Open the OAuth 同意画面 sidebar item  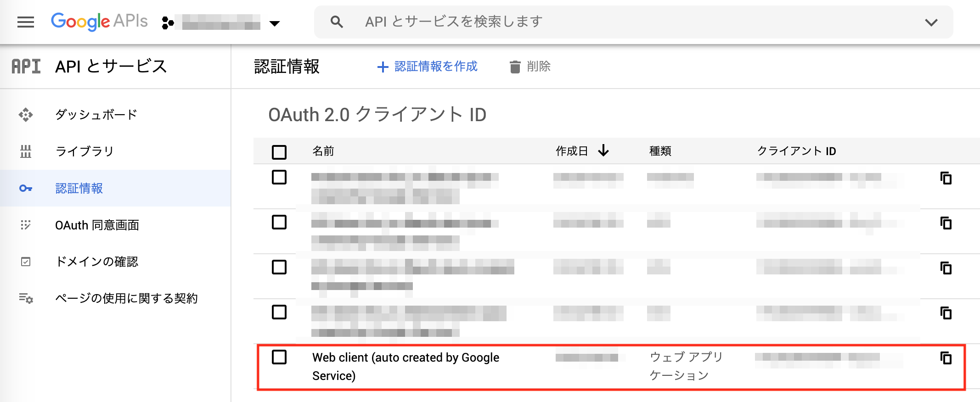pyautogui.click(x=115, y=225)
